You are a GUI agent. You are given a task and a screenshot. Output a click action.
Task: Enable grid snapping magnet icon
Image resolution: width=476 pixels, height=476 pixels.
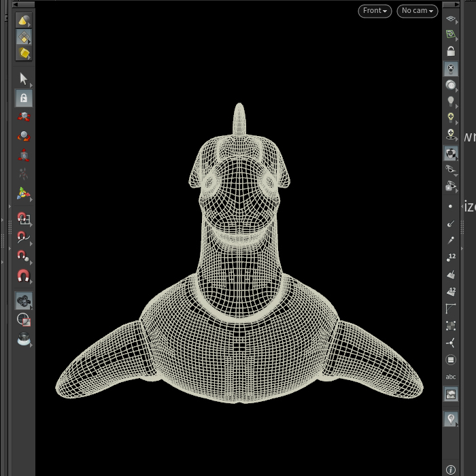[24, 218]
